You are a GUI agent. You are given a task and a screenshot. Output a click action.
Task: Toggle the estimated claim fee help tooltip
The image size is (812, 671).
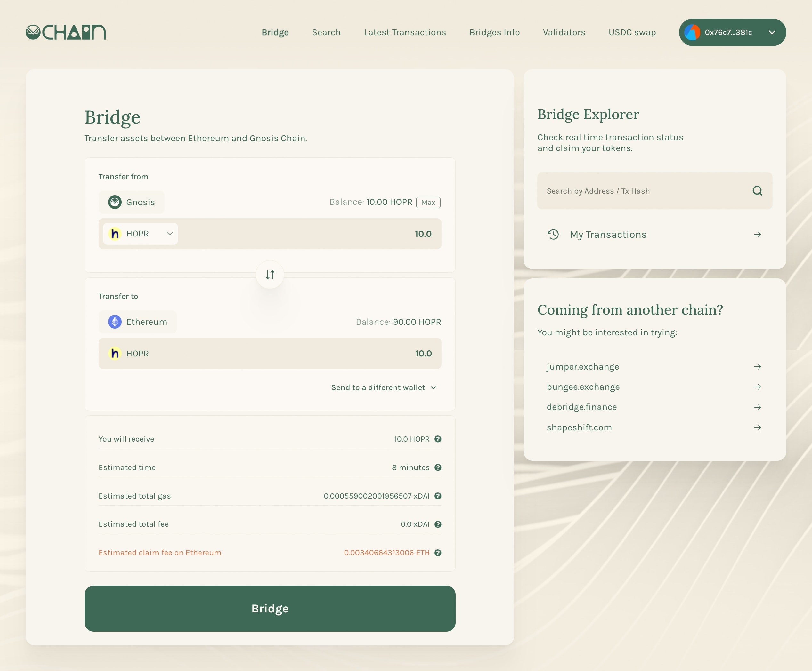[x=438, y=552]
